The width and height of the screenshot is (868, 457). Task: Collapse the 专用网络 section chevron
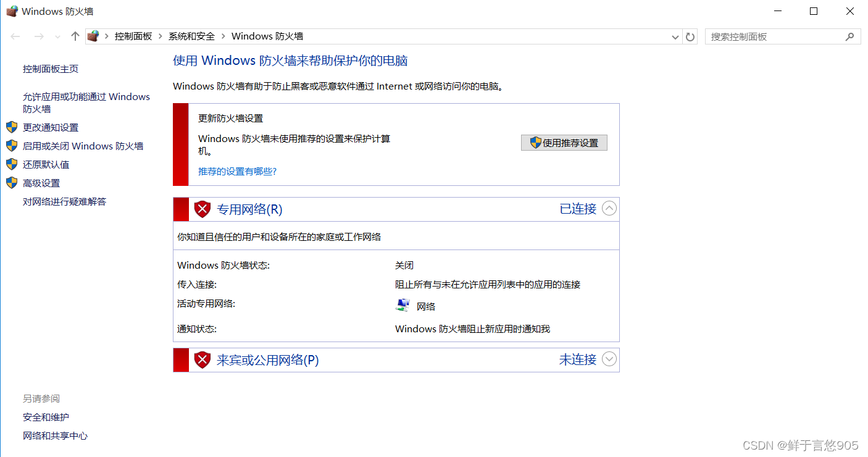[609, 209]
